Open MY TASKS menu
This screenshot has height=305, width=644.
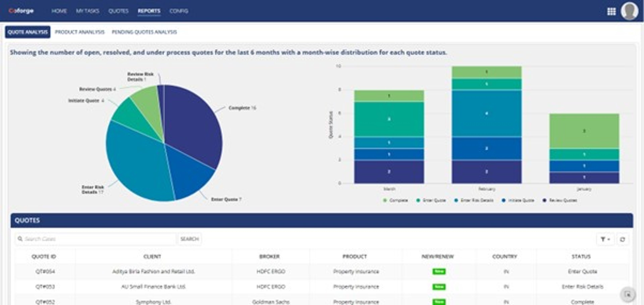88,11
